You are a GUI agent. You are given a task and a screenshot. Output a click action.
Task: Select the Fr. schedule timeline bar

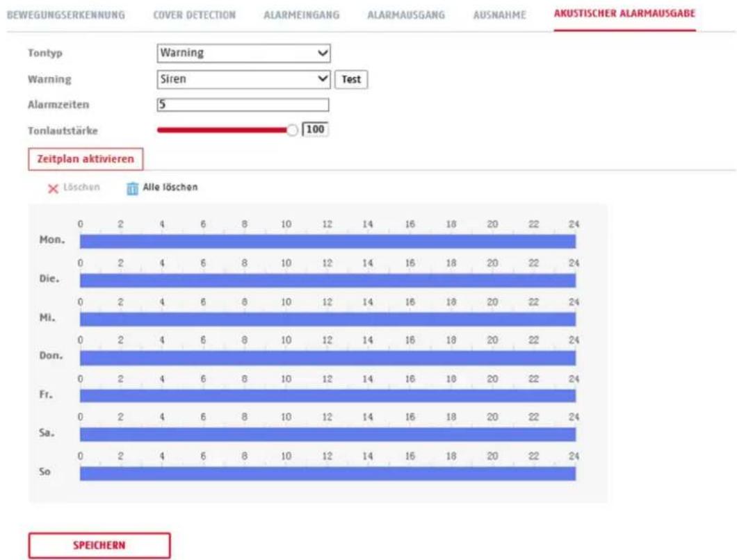(x=327, y=396)
